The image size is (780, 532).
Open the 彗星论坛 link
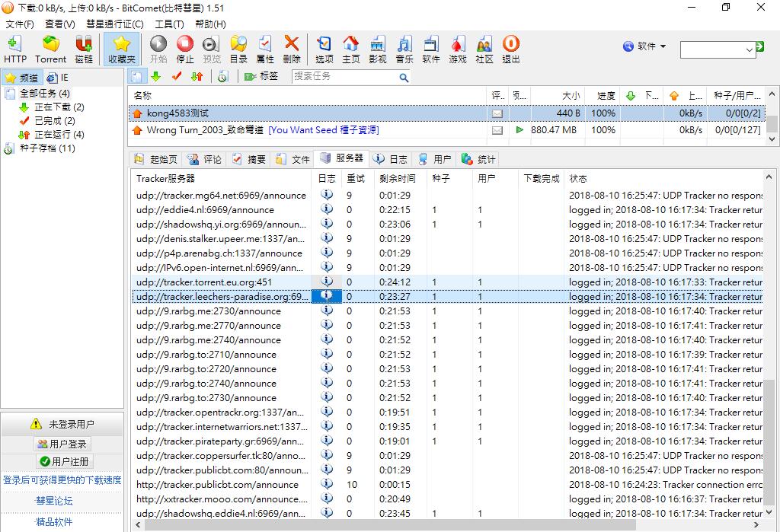tap(54, 501)
